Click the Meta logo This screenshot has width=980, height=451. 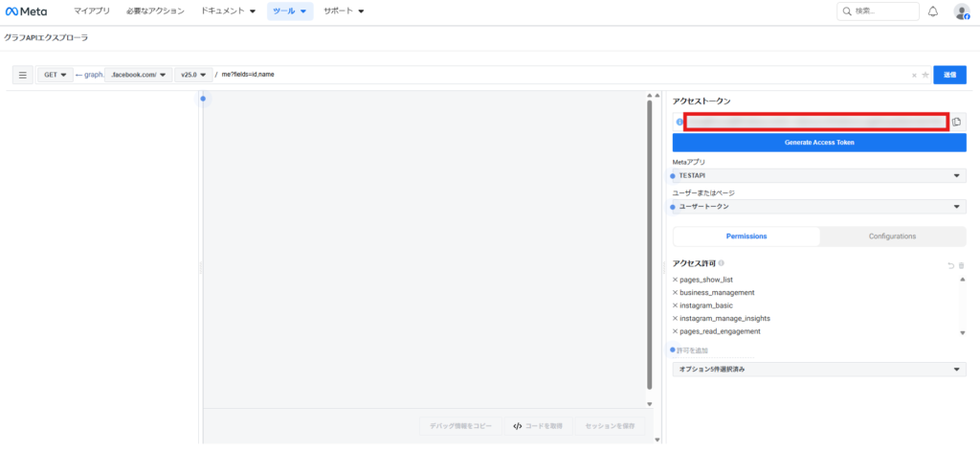click(x=27, y=11)
